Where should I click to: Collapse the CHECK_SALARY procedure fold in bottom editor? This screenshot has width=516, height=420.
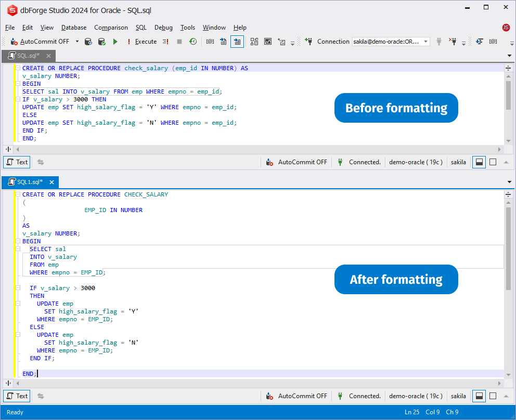pyautogui.click(x=18, y=194)
